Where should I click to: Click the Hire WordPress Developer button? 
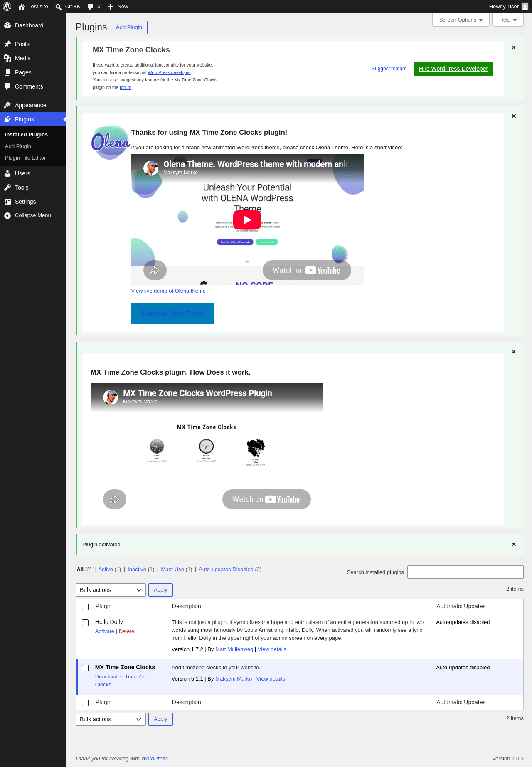point(453,69)
